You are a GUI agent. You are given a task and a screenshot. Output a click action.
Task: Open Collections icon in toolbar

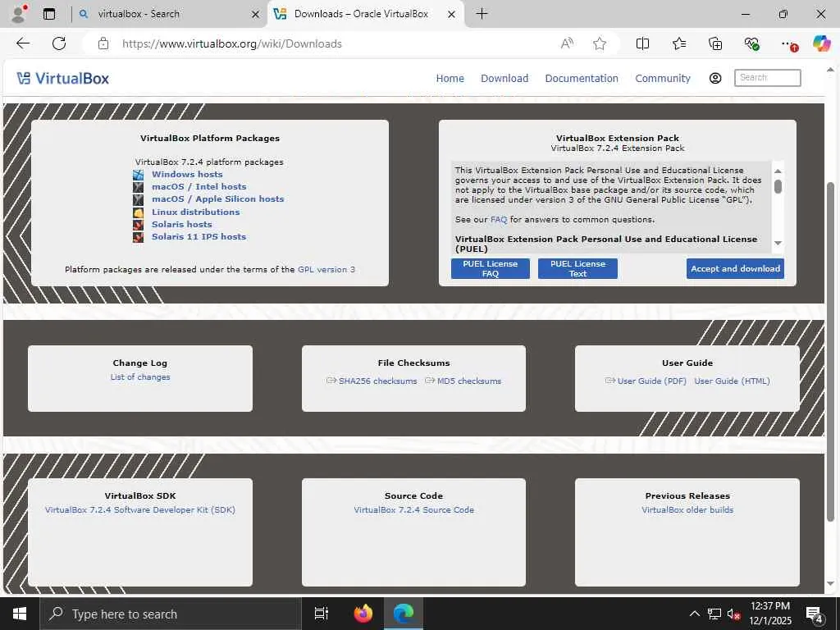(x=715, y=43)
